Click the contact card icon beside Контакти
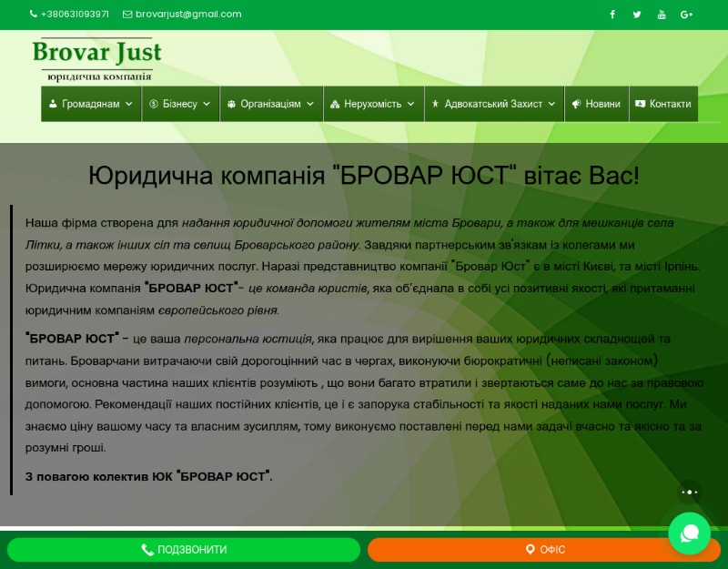728x569 pixels. click(641, 104)
